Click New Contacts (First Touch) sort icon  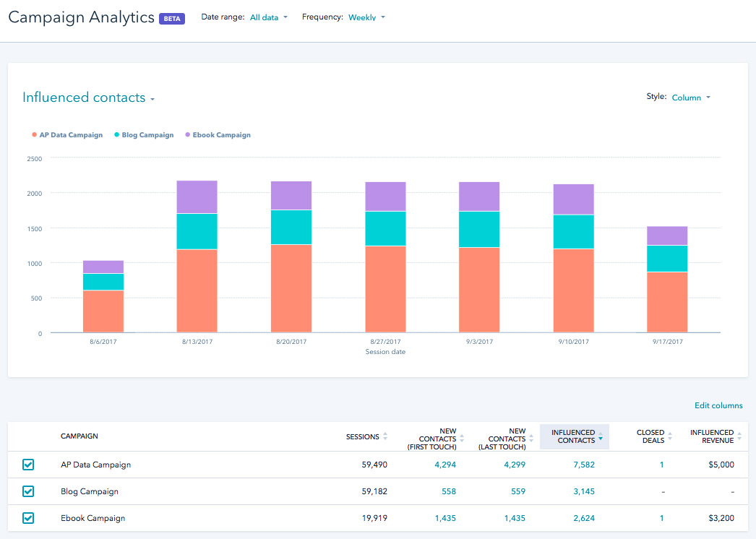pyautogui.click(x=462, y=439)
